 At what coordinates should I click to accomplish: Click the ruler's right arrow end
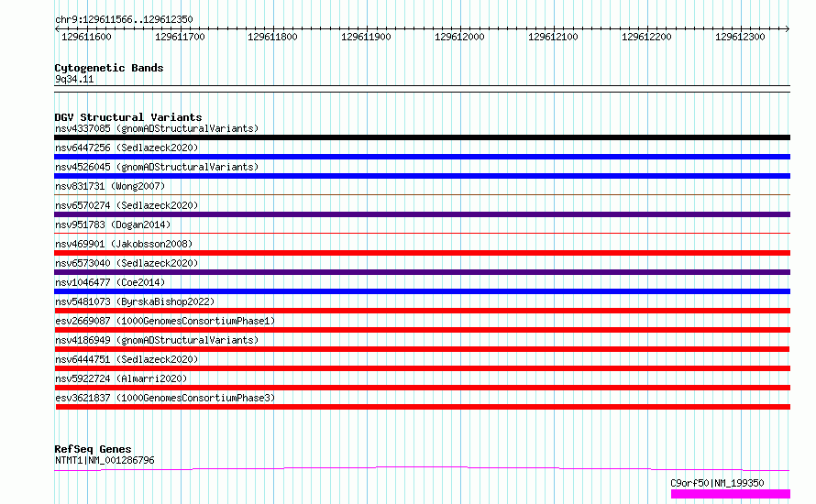(x=788, y=28)
